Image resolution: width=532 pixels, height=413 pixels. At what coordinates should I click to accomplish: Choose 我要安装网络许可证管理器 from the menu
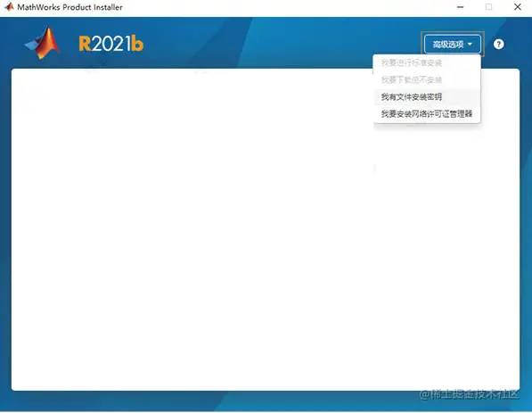coord(427,114)
